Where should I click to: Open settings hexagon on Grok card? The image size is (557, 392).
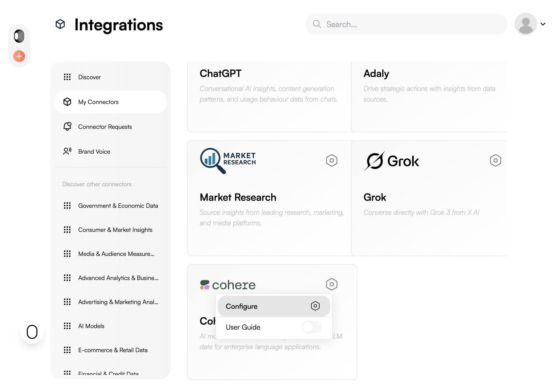tap(495, 160)
